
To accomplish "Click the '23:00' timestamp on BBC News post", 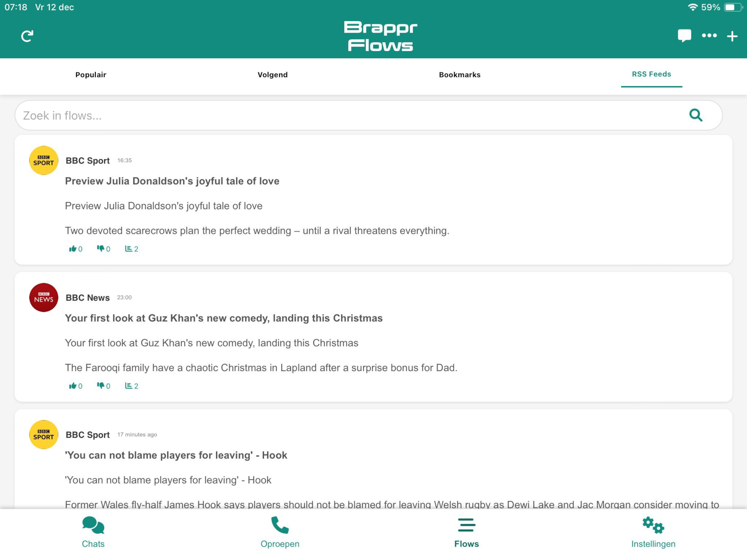I will 124,297.
